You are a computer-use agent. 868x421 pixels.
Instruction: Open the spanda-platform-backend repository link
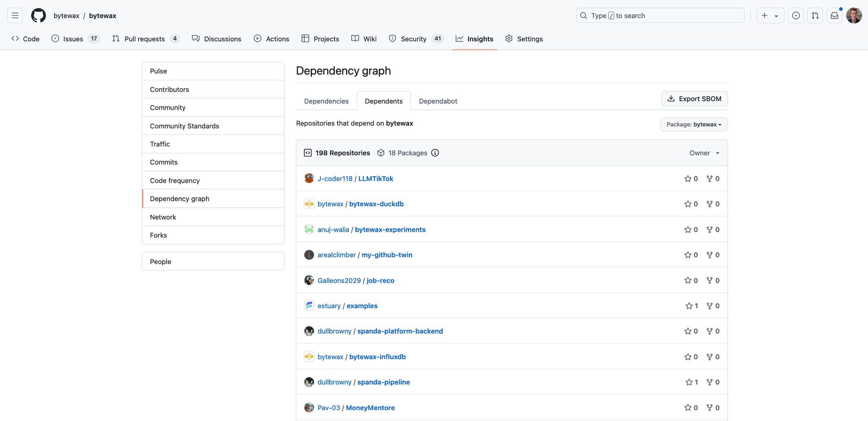coord(400,331)
